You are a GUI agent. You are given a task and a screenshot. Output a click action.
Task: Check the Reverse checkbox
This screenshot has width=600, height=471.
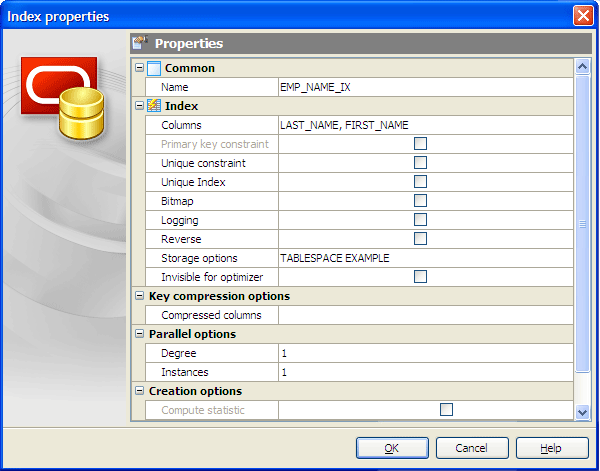(420, 239)
